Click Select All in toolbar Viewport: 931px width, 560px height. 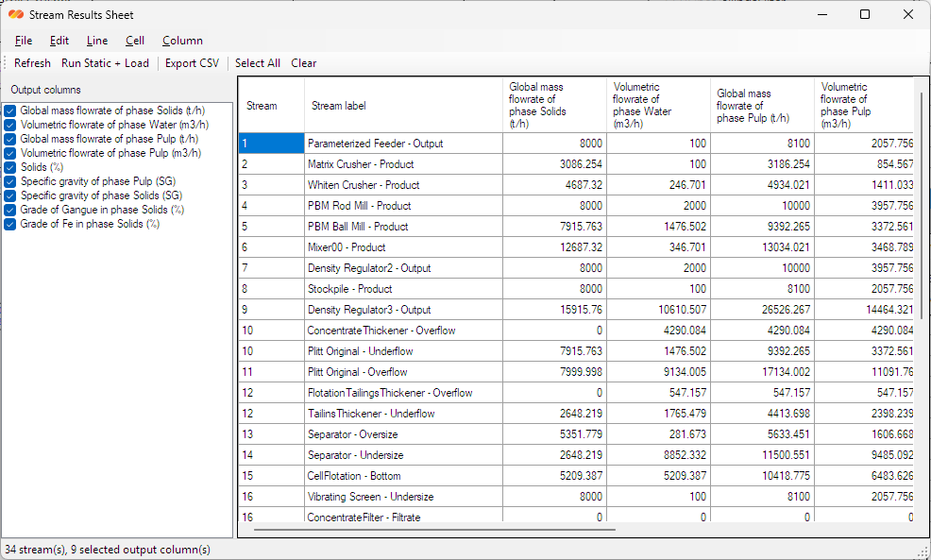[257, 63]
